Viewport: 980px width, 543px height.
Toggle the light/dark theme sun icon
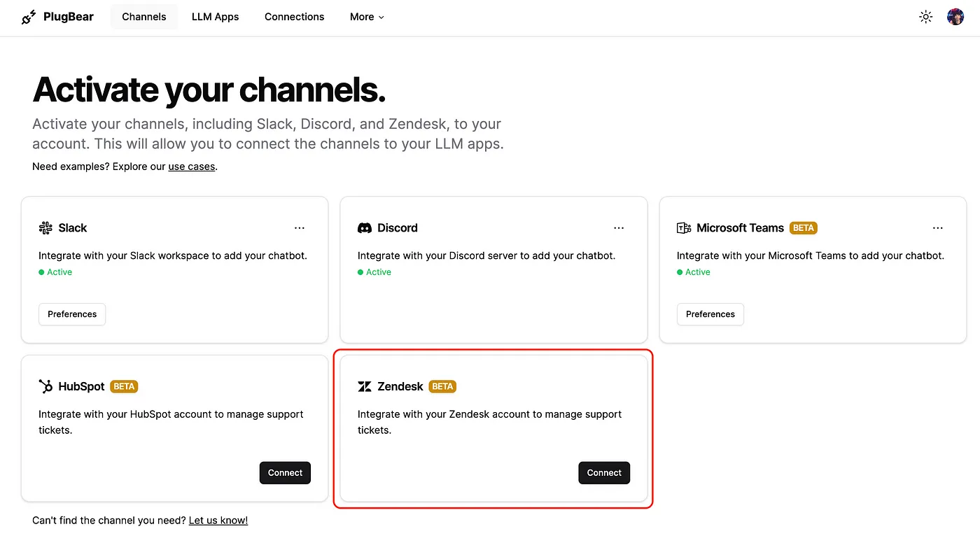(x=925, y=17)
